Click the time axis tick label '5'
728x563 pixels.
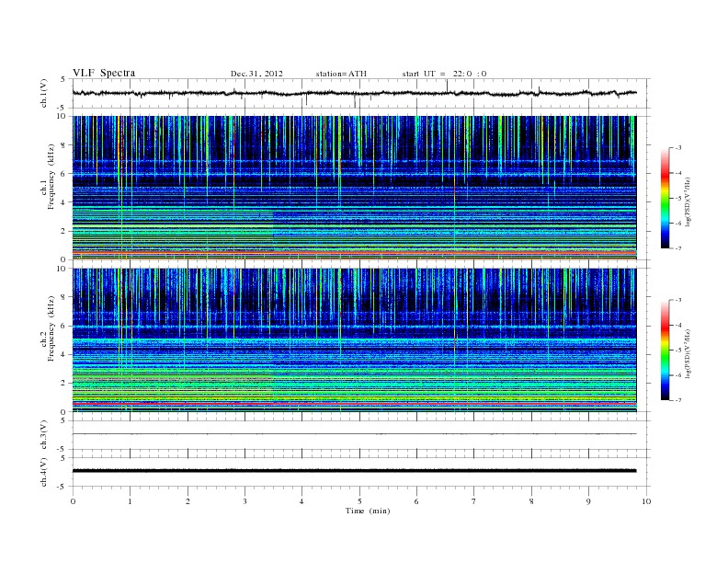tap(359, 501)
